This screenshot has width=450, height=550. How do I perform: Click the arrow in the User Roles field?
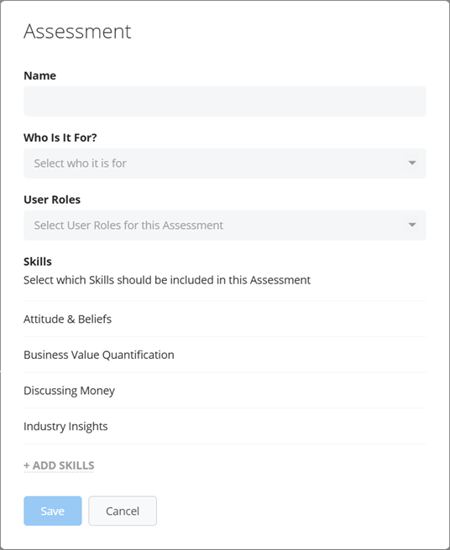coord(412,225)
